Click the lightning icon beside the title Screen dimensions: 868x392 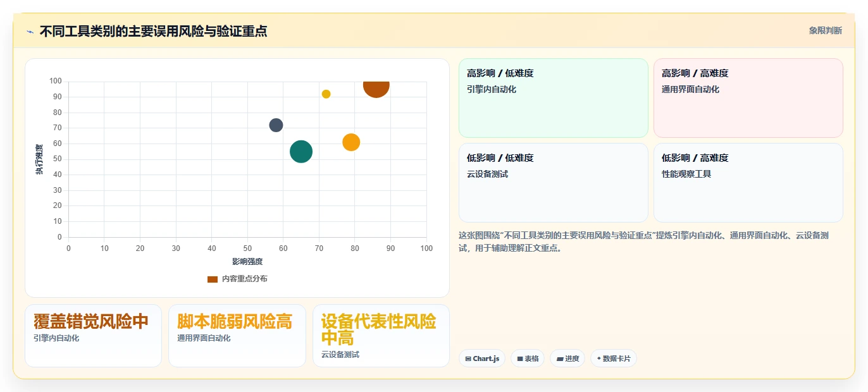[x=30, y=32]
